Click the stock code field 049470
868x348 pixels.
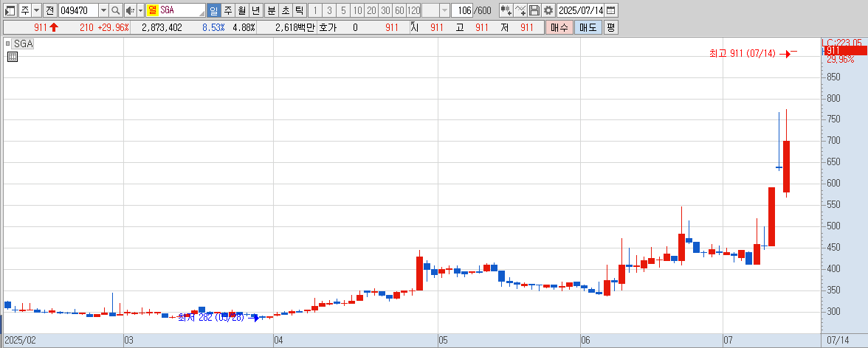[78, 10]
